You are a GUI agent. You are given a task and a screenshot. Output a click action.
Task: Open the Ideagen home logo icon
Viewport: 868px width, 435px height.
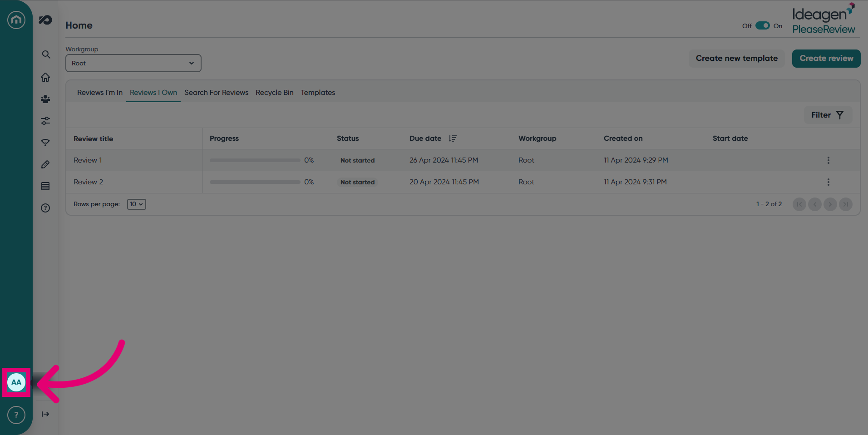(16, 20)
